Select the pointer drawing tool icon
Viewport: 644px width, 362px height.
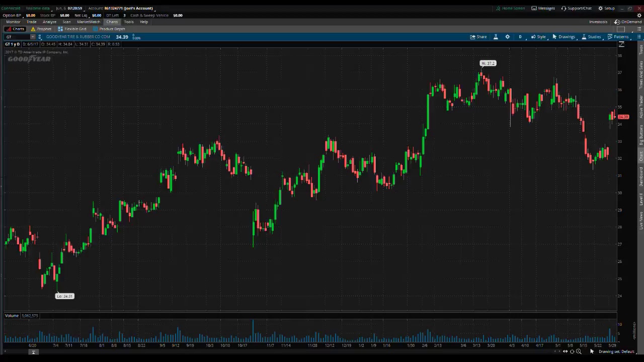pos(592,351)
